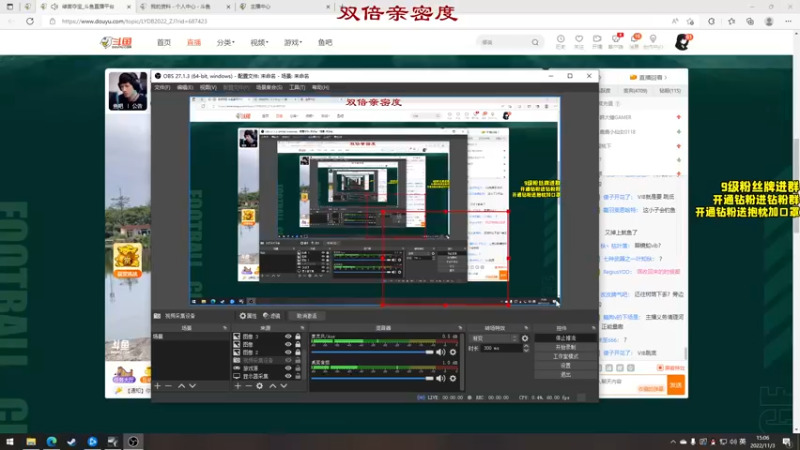Click 停止推流 in OBS Controls
The width and height of the screenshot is (800, 450).
565,338
